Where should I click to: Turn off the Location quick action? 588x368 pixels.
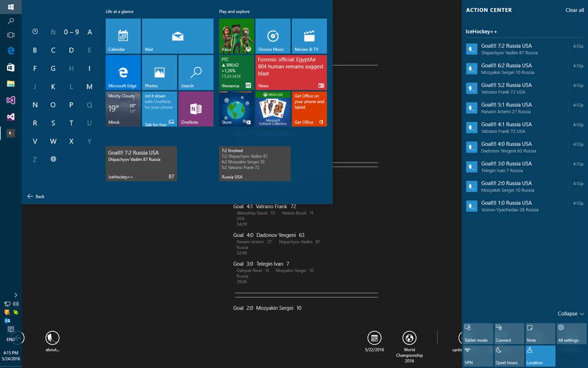(540, 356)
